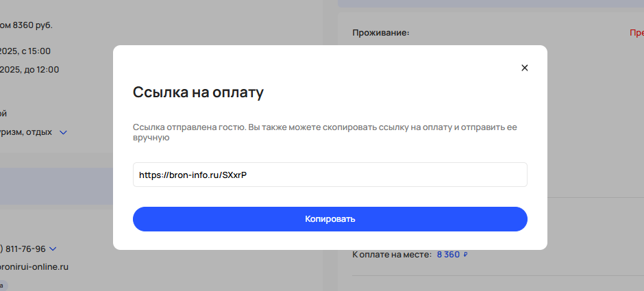Open the ronirui-online.ru email address
The width and height of the screenshot is (644, 291).
point(34,267)
